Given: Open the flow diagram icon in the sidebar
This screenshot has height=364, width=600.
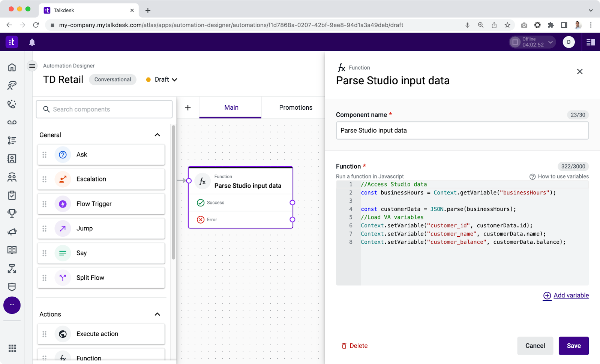Looking at the screenshot, I should tap(12, 269).
